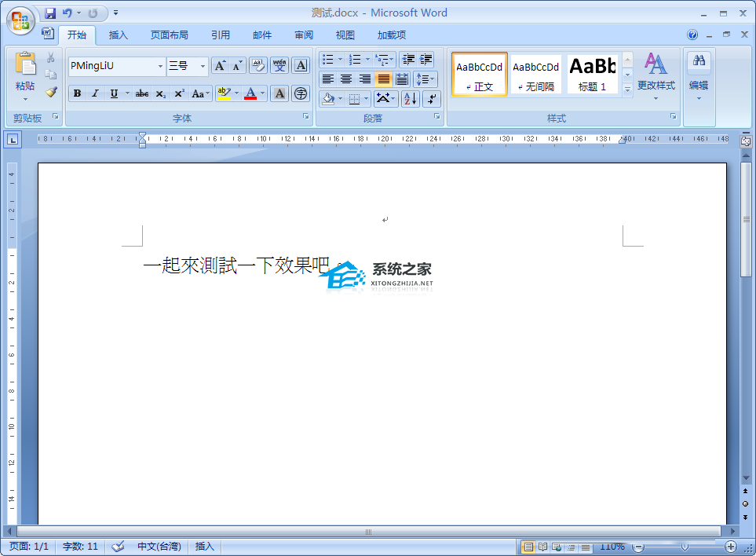Open the 加载项 tab
The image size is (756, 556).
pos(392,35)
